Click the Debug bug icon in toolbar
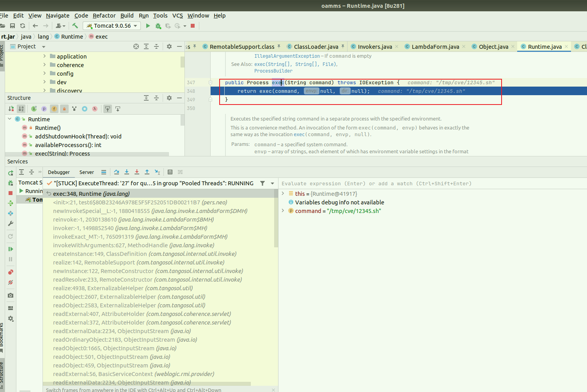Image resolution: width=587 pixels, height=392 pixels. click(158, 26)
